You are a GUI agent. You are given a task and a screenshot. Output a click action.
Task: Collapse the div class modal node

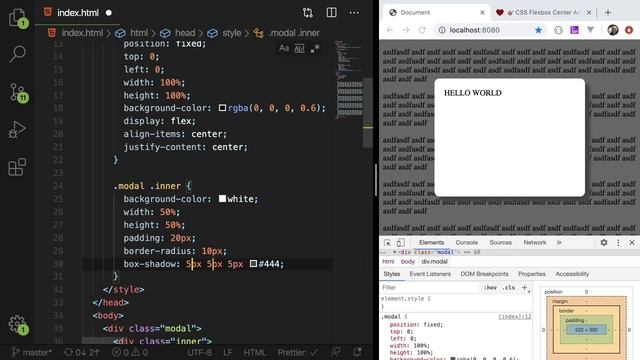click(394, 252)
